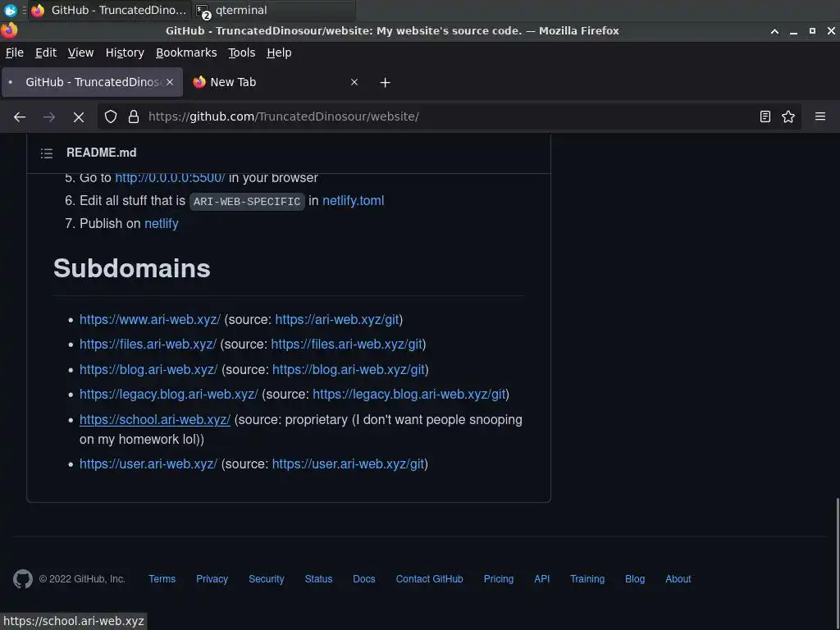Screen dimensions: 840x630
Task: Shade window with title bar up-arrow
Action: pyautogui.click(x=774, y=31)
